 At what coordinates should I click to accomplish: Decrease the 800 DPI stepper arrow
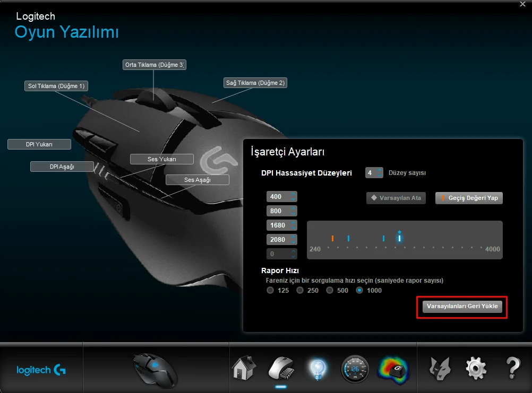294,213
